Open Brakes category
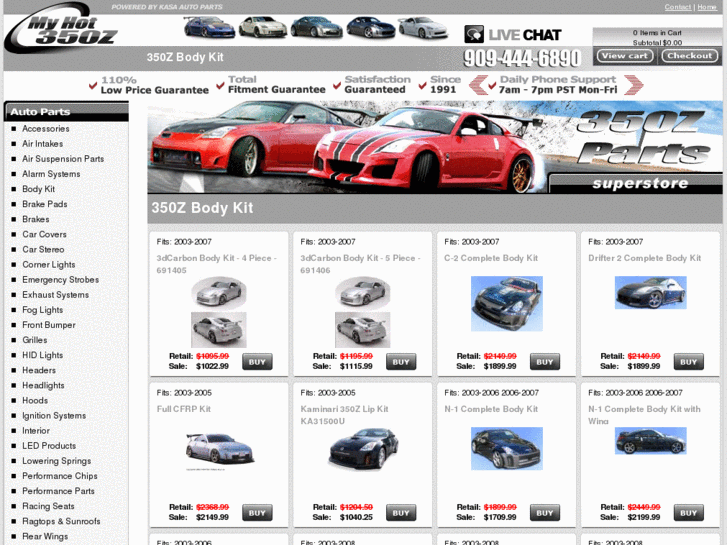The height and width of the screenshot is (545, 727). (x=36, y=219)
